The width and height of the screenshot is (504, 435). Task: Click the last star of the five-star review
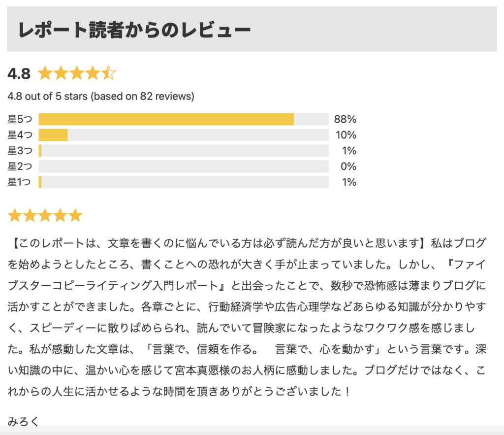point(75,215)
